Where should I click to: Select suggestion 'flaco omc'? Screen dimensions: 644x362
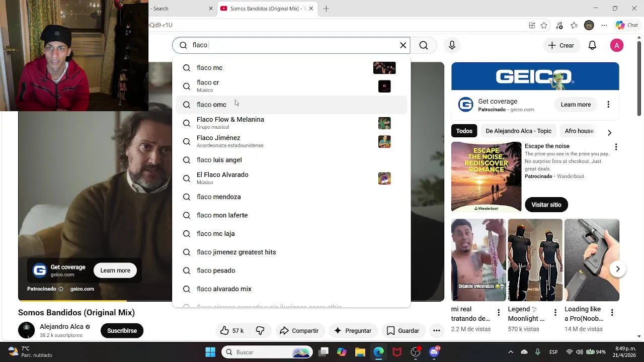(291, 105)
